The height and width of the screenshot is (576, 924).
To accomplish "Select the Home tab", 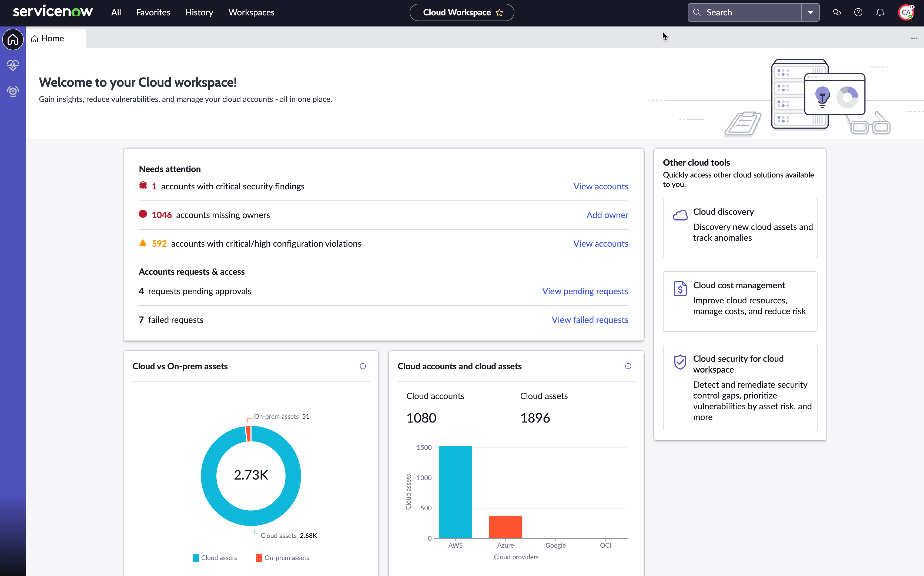I will tap(56, 38).
